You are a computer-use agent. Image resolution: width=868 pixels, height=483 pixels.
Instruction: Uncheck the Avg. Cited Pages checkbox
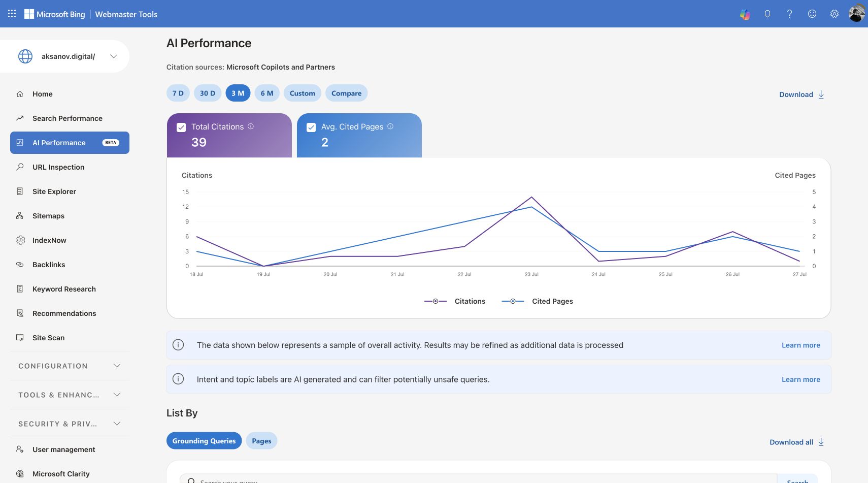pyautogui.click(x=311, y=127)
